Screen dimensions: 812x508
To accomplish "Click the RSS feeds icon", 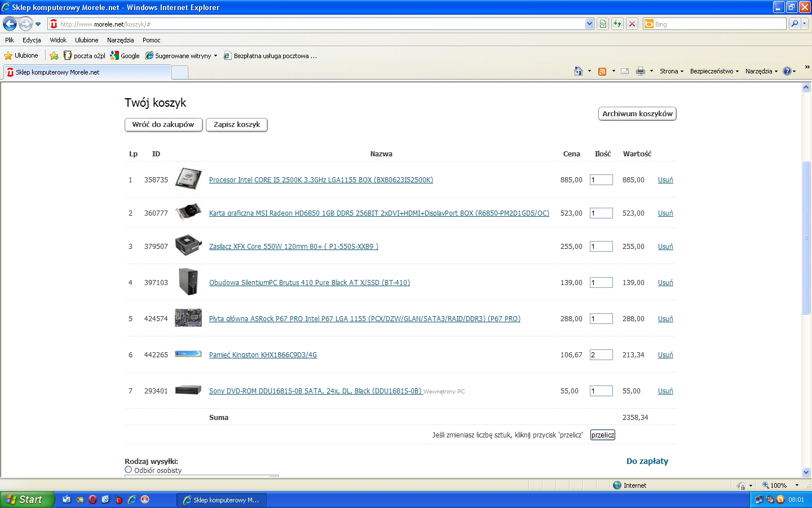I will [602, 71].
